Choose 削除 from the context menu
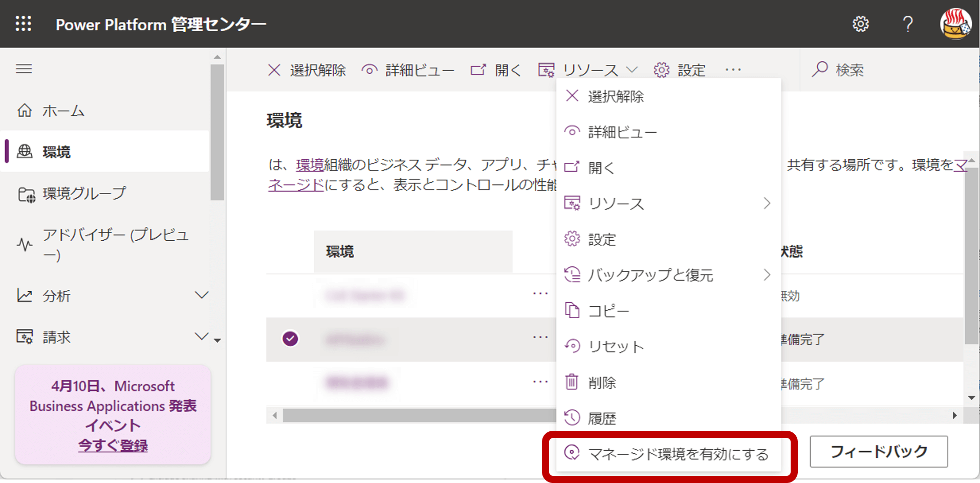 668,383
